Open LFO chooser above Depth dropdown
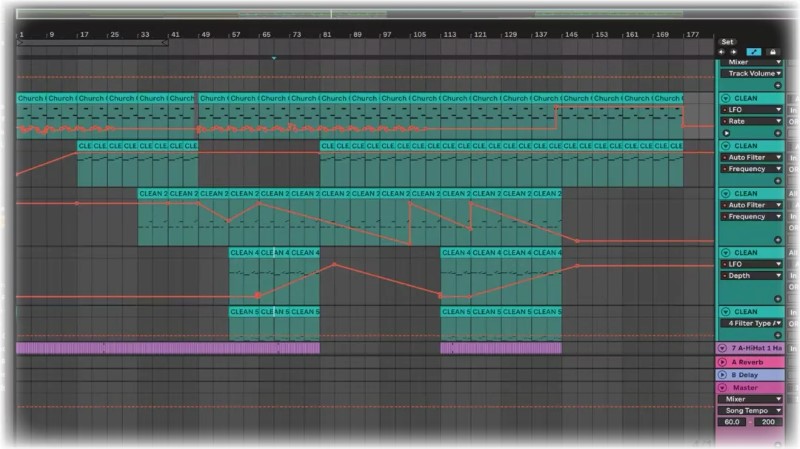Image resolution: width=800 pixels, height=449 pixels. coord(751,264)
